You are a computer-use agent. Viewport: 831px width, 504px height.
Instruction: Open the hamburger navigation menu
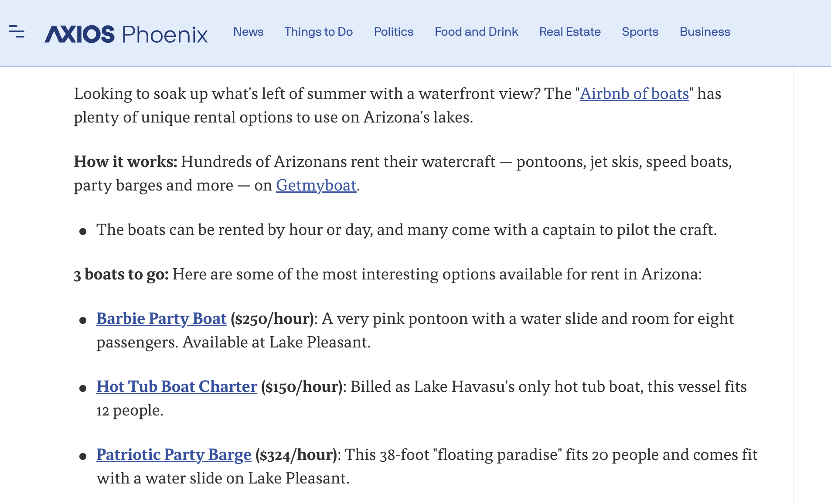[17, 32]
